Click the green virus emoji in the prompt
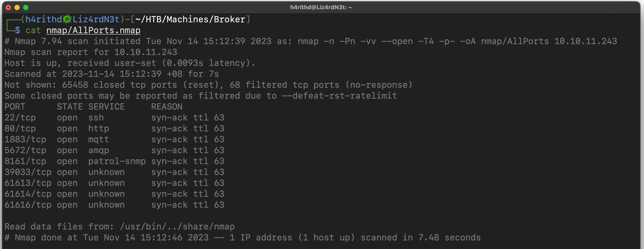This screenshot has width=644, height=249. click(67, 19)
